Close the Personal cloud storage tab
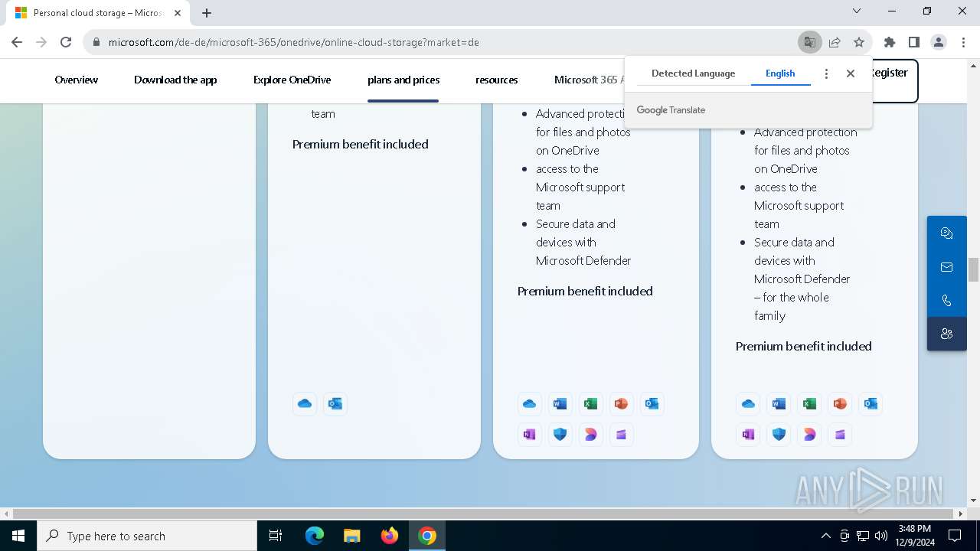 click(x=178, y=13)
